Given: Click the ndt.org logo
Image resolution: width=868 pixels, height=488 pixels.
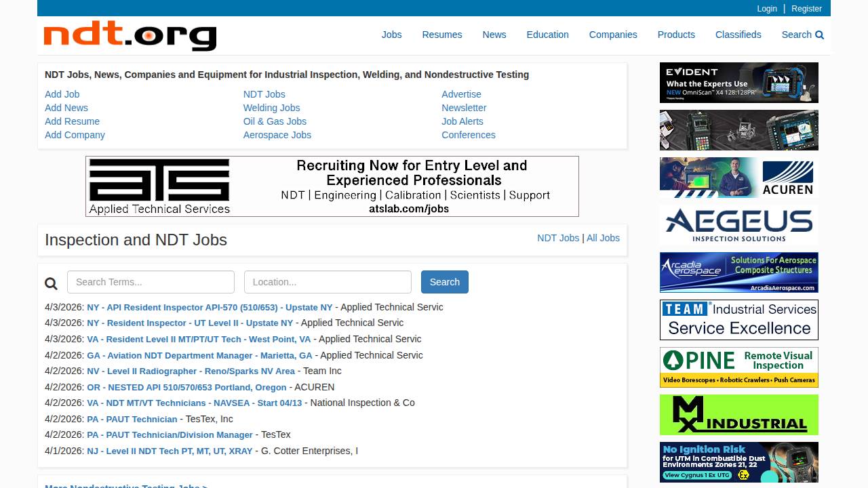Looking at the screenshot, I should [x=129, y=37].
